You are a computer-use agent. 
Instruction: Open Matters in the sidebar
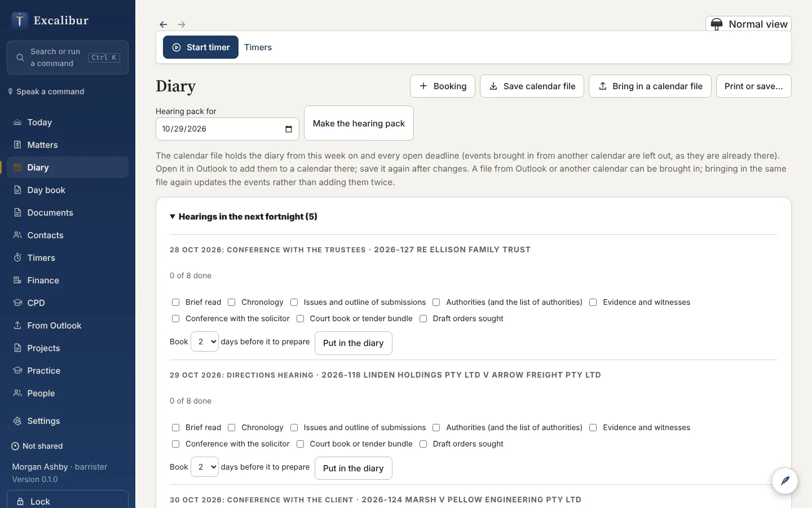point(68,145)
